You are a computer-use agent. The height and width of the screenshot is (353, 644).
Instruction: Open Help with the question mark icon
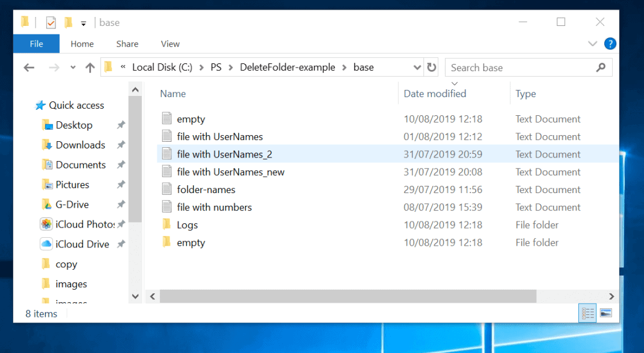(610, 43)
